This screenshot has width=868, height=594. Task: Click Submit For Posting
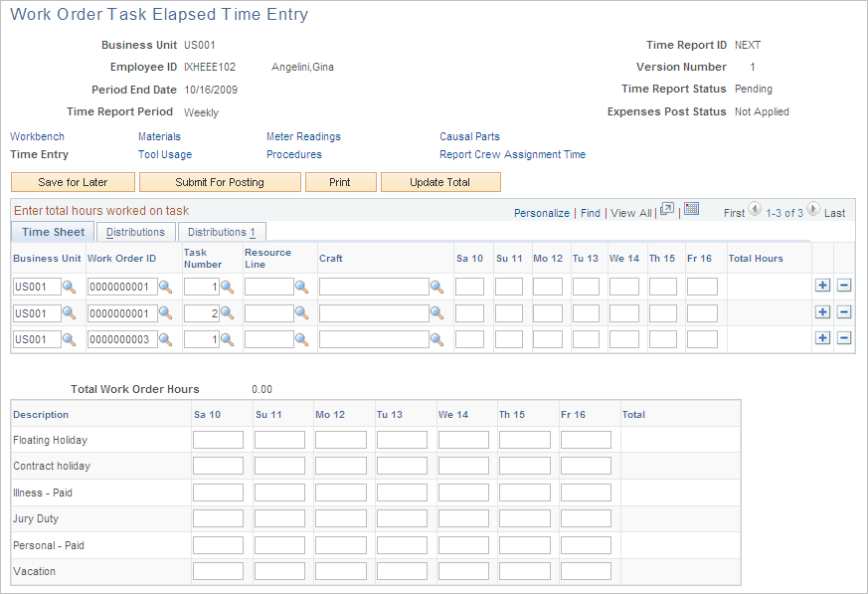point(221,182)
